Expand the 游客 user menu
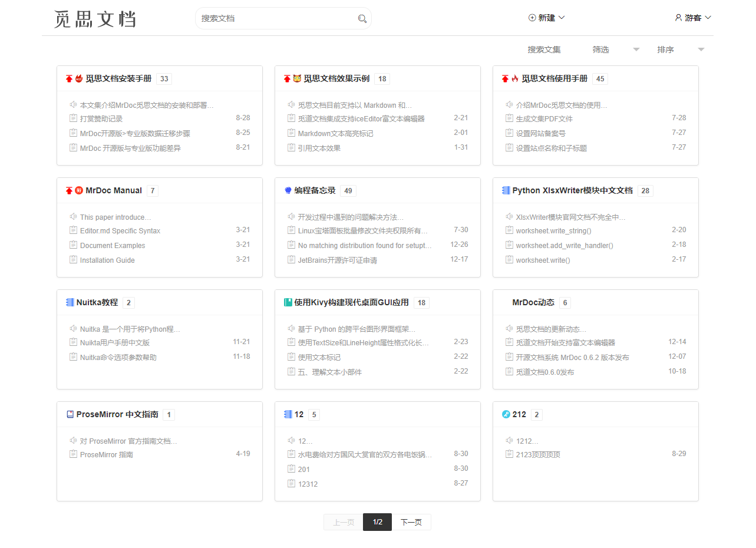Image resolution: width=756 pixels, height=548 pixels. coord(693,18)
